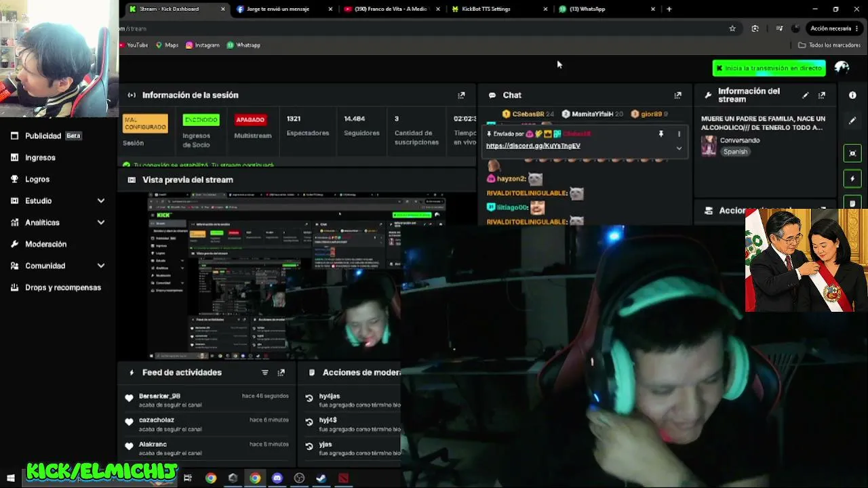
Task: Expand the Analíticas sidebar chevron
Action: (x=101, y=222)
